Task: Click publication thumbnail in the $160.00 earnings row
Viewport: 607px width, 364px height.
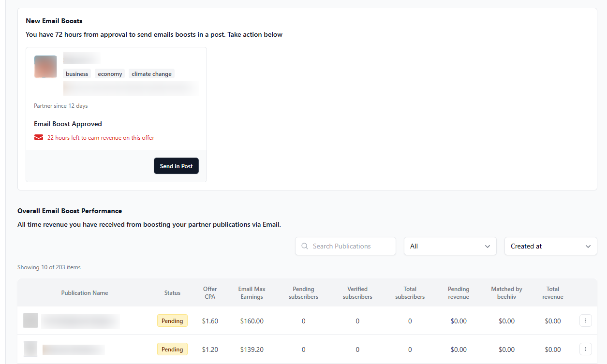Action: (x=30, y=320)
